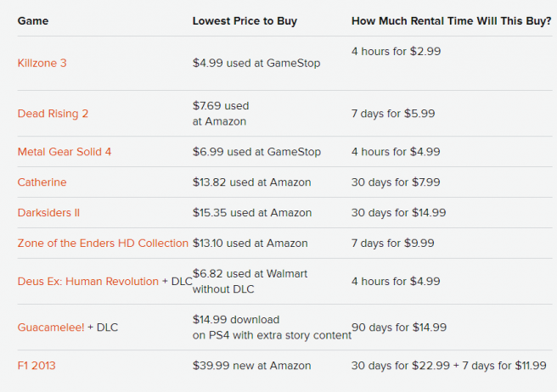
Task: Click the $14.99 download on PS4 cell
Action: [x=272, y=328]
